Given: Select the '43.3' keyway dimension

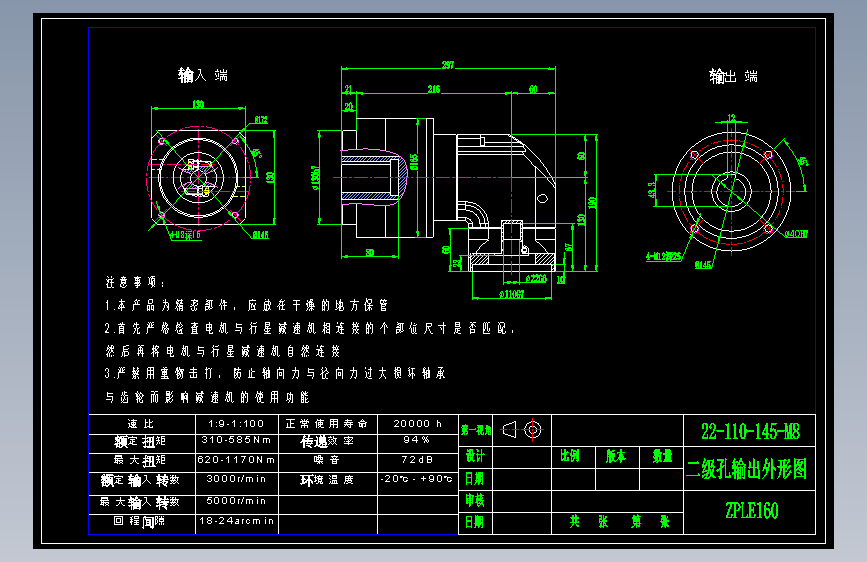Looking at the screenshot, I should click(651, 190).
